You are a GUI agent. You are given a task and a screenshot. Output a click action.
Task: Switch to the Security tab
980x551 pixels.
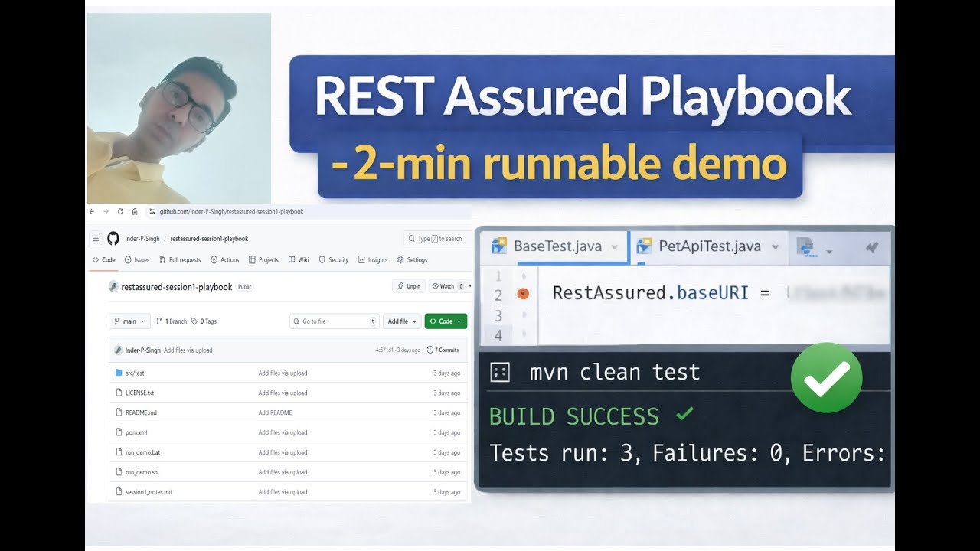[x=334, y=260]
